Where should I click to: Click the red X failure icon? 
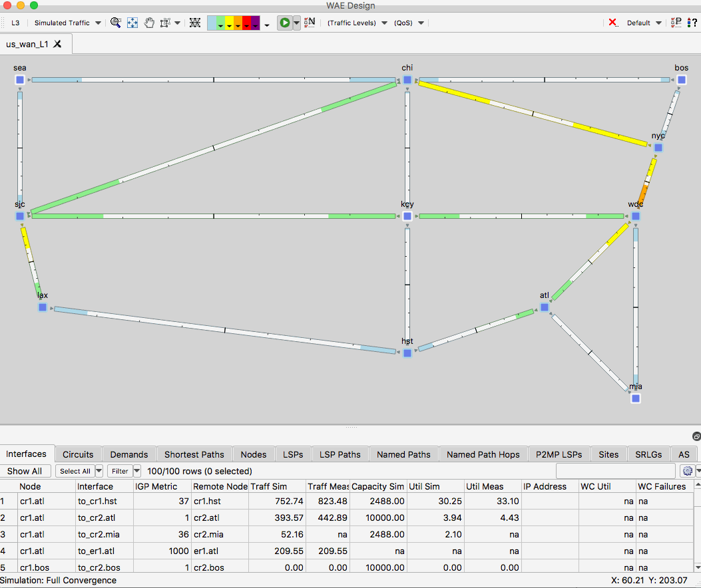tap(613, 23)
